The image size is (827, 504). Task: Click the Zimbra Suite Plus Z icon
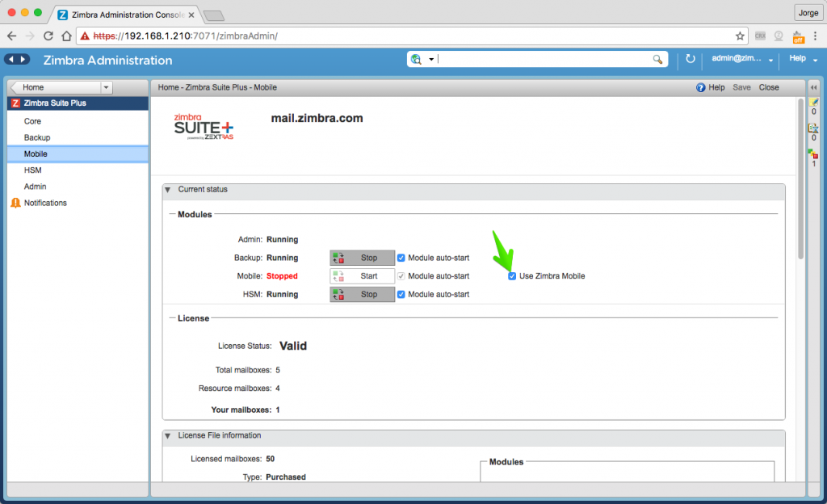click(x=16, y=103)
